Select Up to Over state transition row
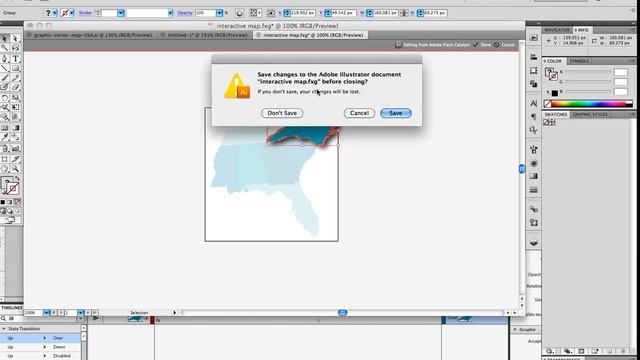 40,338
